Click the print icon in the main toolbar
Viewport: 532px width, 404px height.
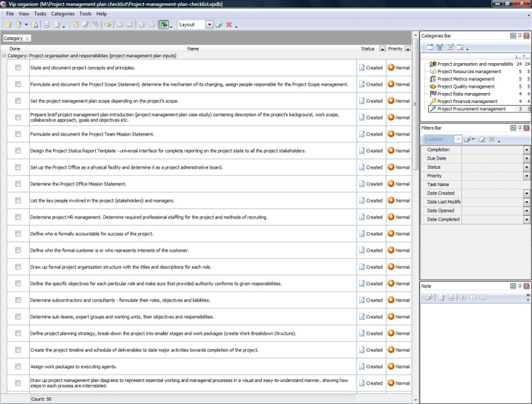[47, 25]
